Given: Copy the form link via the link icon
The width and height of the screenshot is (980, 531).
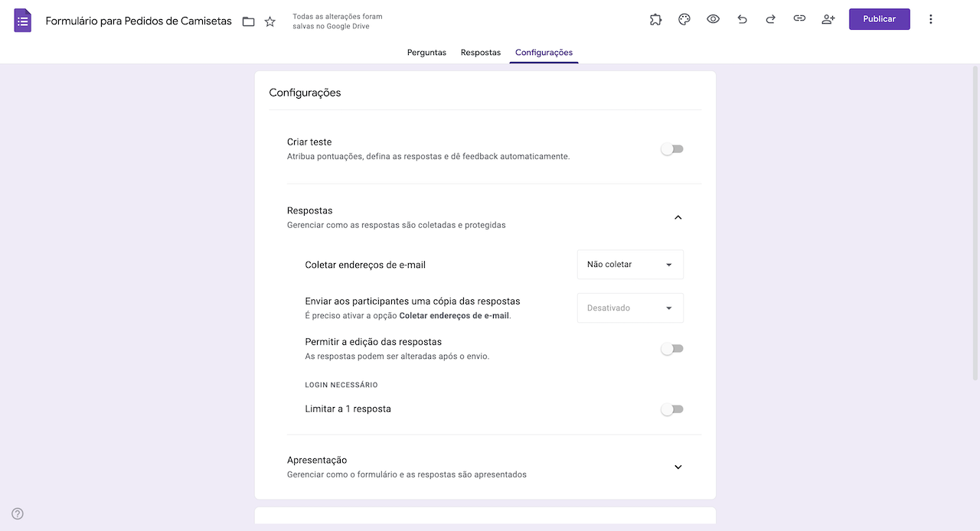Looking at the screenshot, I should tap(799, 18).
